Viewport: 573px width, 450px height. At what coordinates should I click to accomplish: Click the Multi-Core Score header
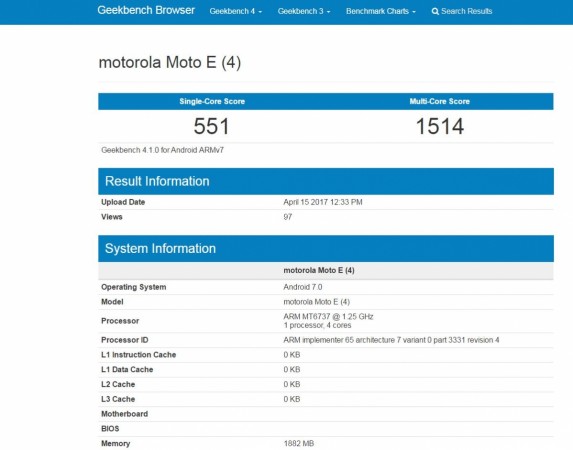(439, 101)
